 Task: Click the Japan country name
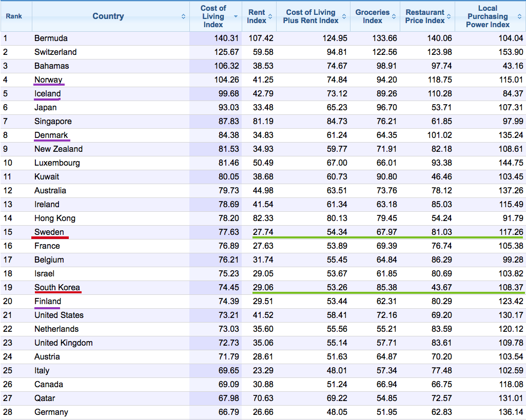tap(45, 107)
